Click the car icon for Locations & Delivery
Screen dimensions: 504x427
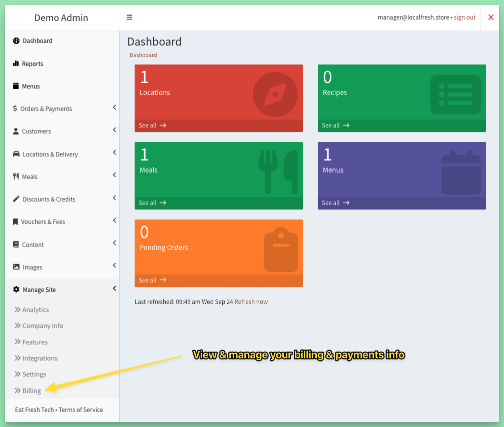coord(16,154)
